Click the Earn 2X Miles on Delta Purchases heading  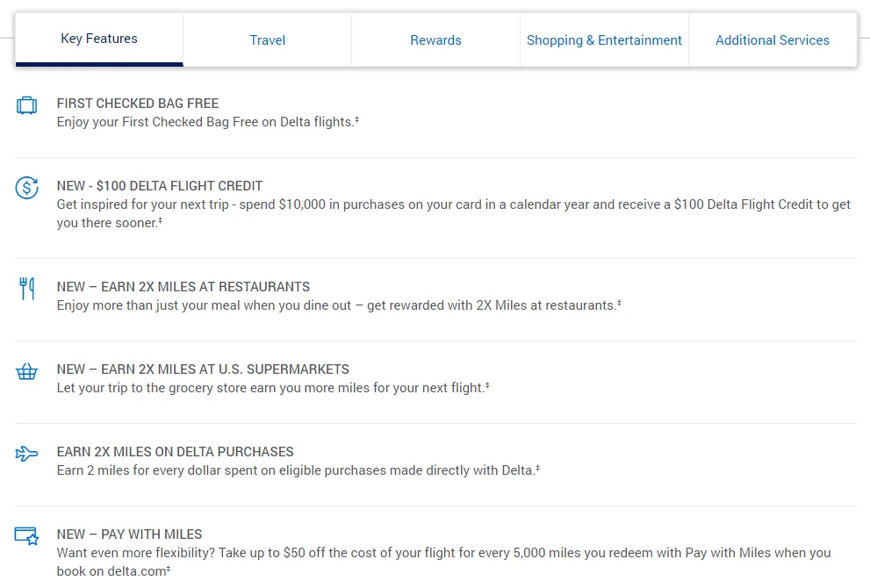click(x=175, y=452)
